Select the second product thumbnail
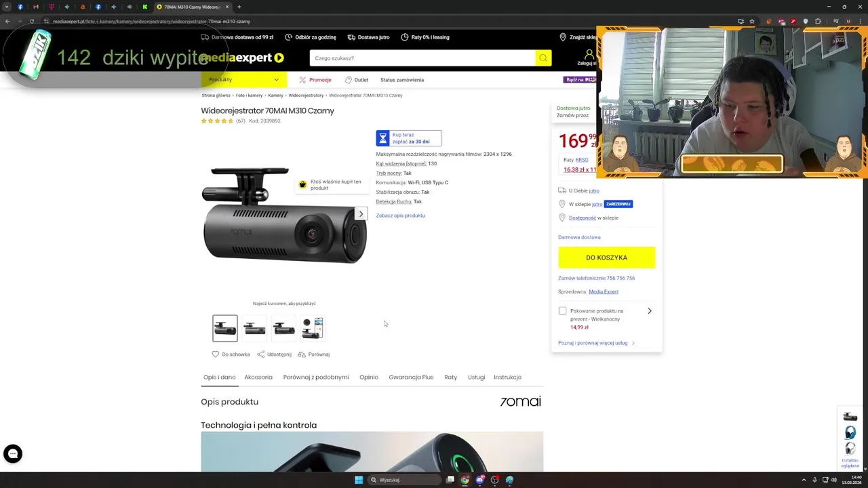Screen dimensions: 868x488 (x=254, y=328)
